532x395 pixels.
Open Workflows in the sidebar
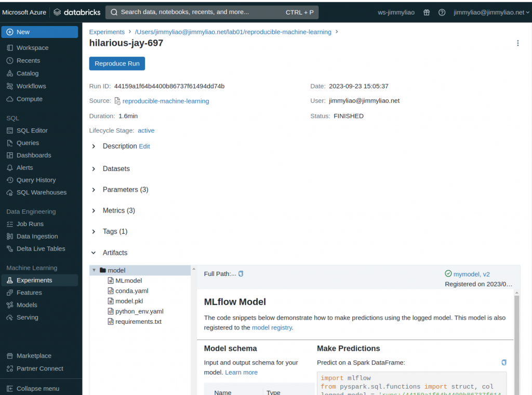tap(31, 86)
